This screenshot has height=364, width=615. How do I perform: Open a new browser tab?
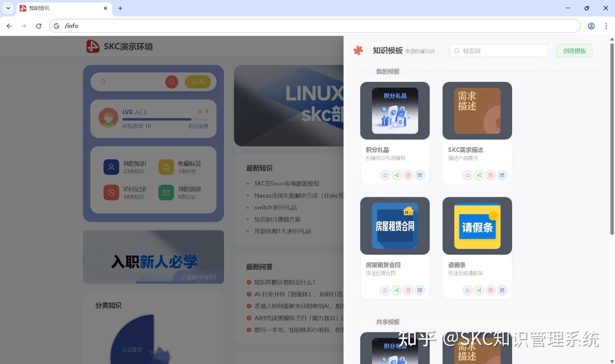120,8
